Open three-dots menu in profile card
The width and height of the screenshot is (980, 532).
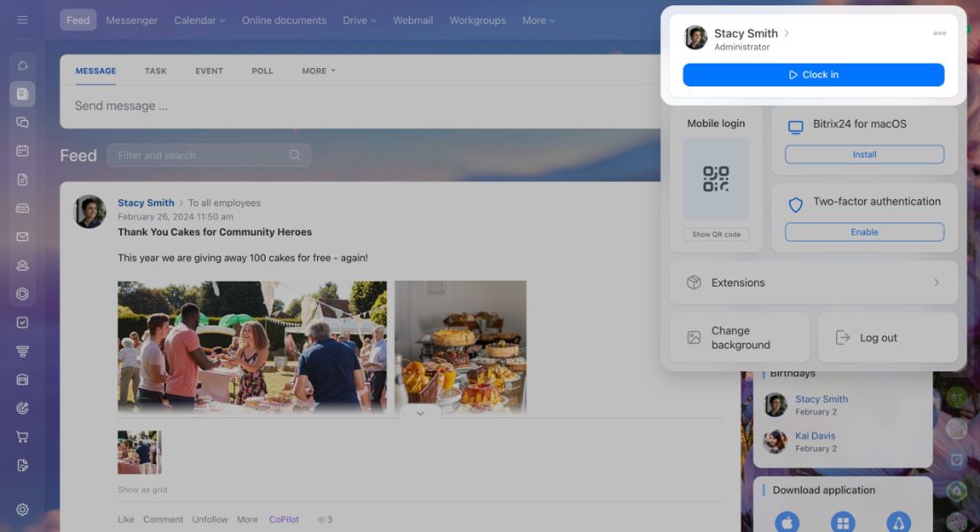point(939,34)
